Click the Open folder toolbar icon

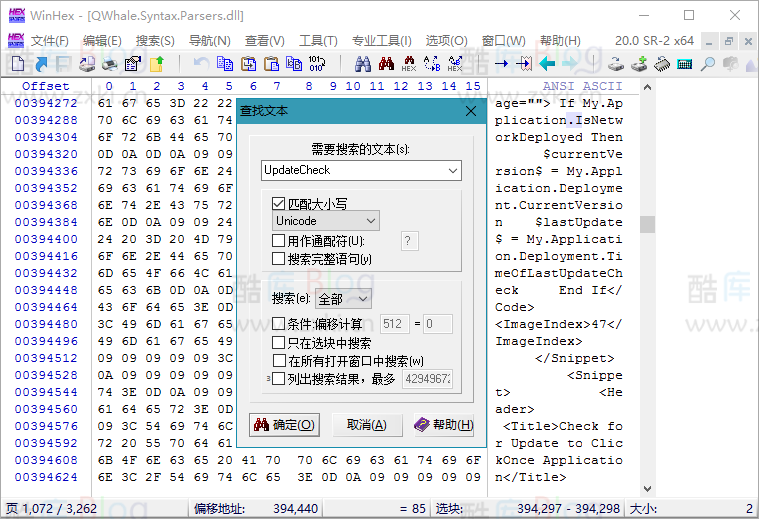(156, 63)
